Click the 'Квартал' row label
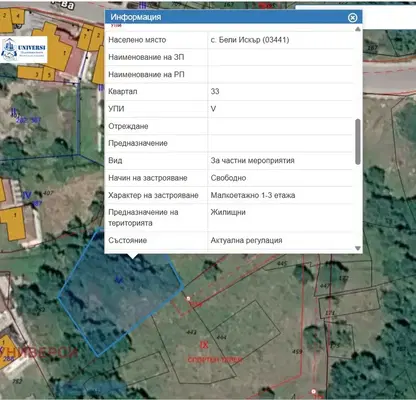This screenshot has width=416, height=400. 123,92
